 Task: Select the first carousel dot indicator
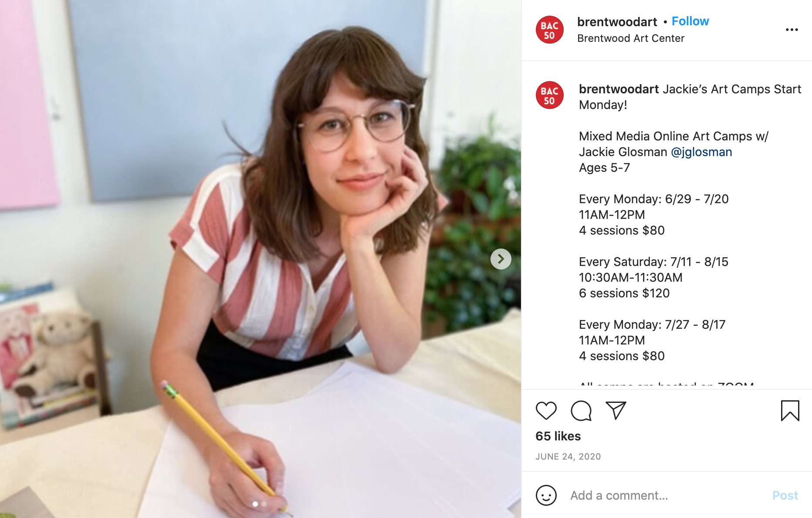[x=255, y=504]
